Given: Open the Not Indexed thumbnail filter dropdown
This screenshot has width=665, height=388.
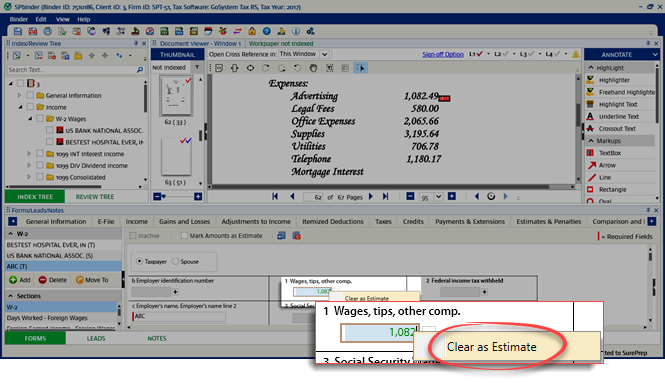Looking at the screenshot, I should [197, 67].
